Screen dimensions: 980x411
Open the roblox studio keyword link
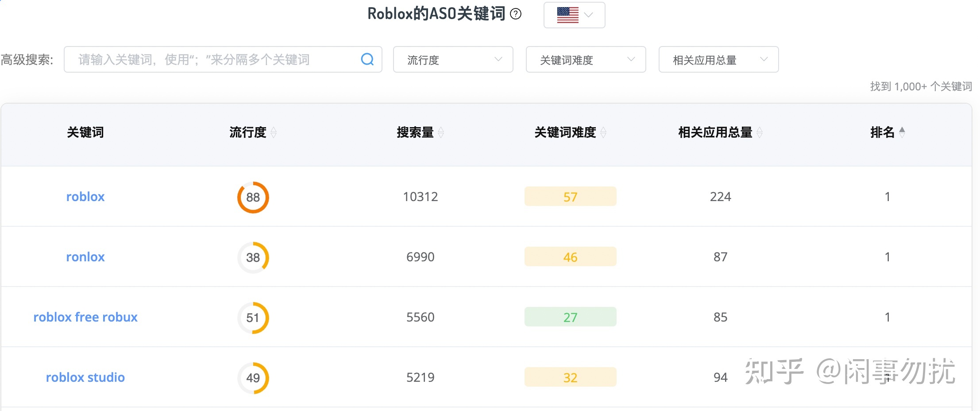coord(85,377)
